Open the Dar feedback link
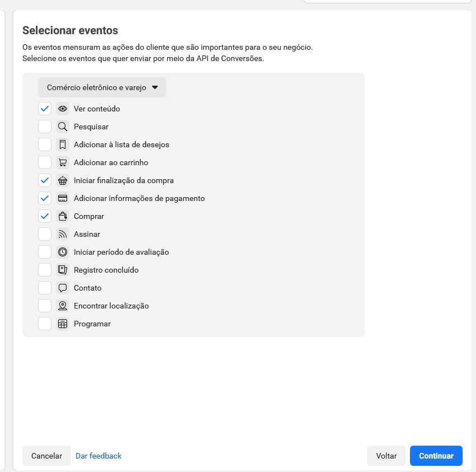Screen dimensions: 476x472 coord(98,456)
